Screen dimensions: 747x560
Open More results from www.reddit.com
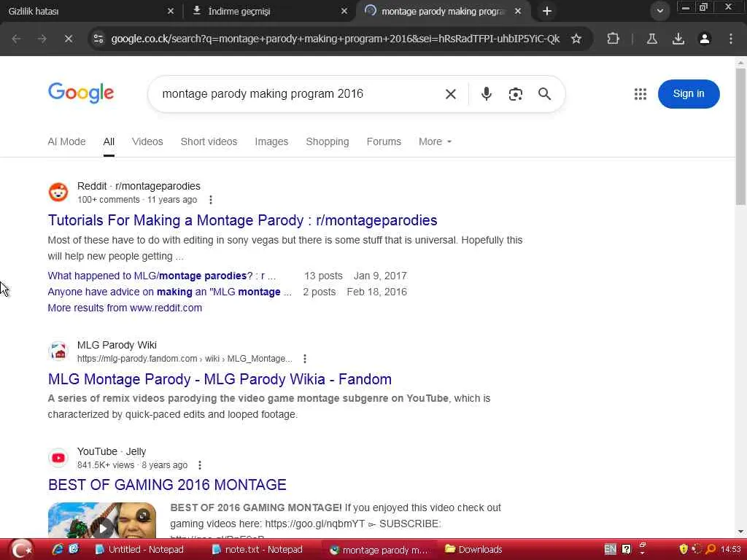click(125, 308)
